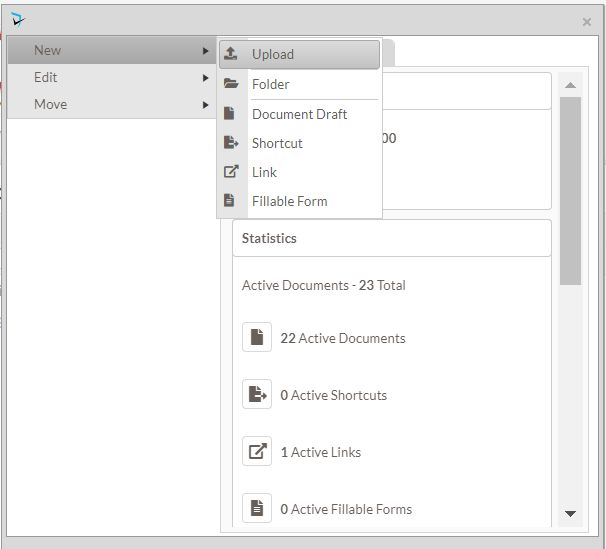
Task: Expand the Edit submenu arrow
Action: (x=205, y=77)
